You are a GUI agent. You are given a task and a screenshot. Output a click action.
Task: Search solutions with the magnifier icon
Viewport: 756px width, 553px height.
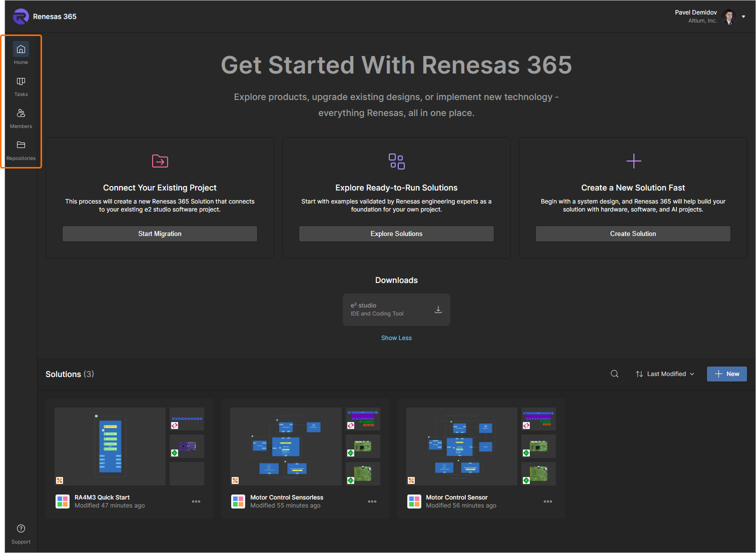[614, 374]
